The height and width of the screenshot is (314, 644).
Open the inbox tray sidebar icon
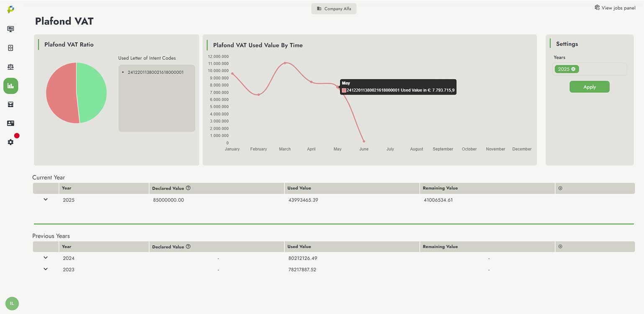click(11, 105)
